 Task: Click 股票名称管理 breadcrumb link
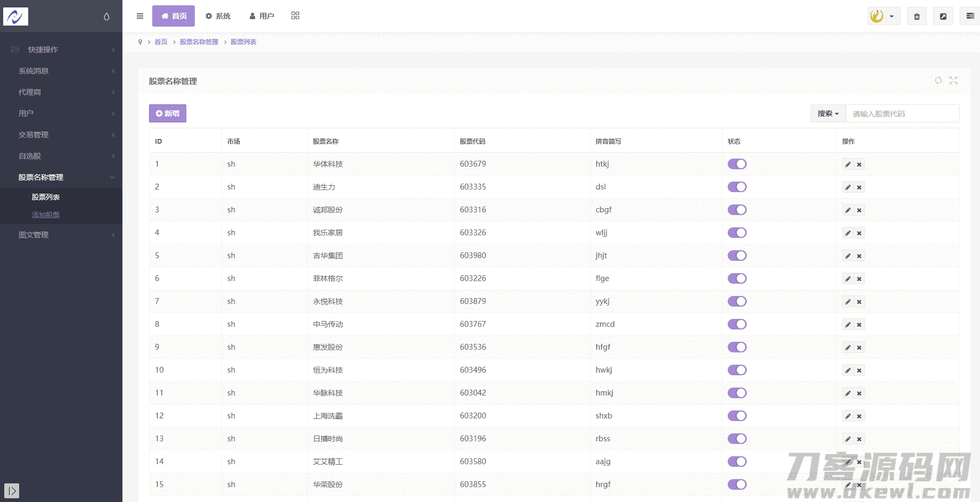pyautogui.click(x=199, y=42)
